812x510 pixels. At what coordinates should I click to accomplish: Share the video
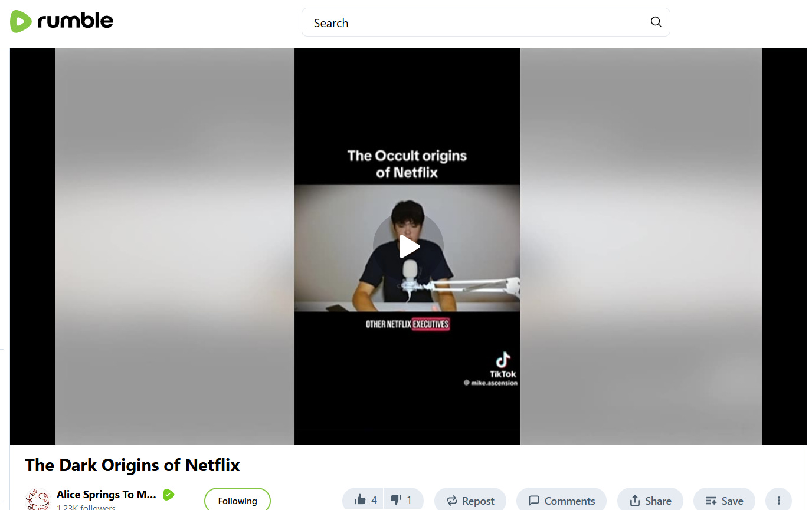point(650,501)
